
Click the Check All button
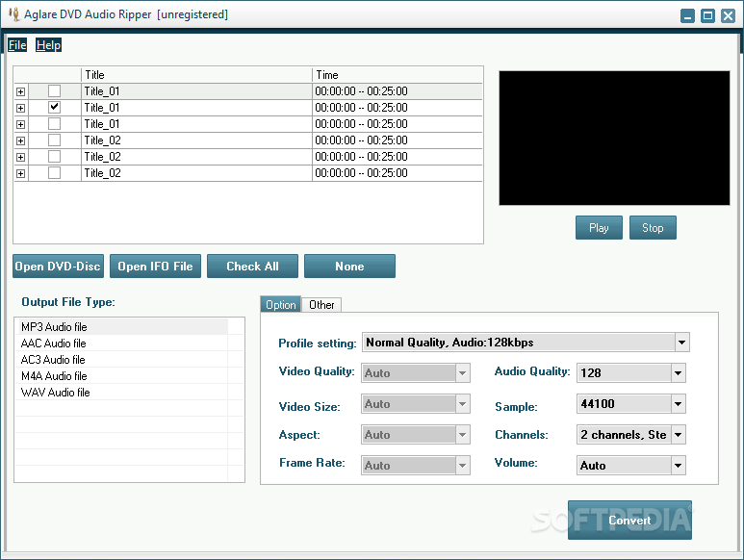(x=252, y=266)
